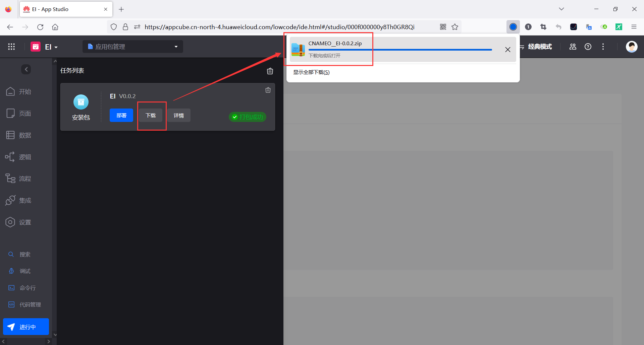Open the translate extension icon
Viewport: 644px width, 345px height.
589,27
